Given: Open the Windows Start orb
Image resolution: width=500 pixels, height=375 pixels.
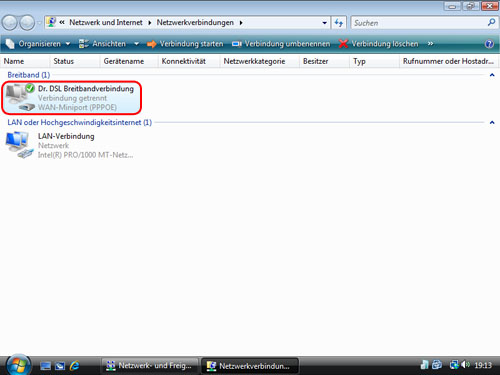Looking at the screenshot, I should point(18,365).
